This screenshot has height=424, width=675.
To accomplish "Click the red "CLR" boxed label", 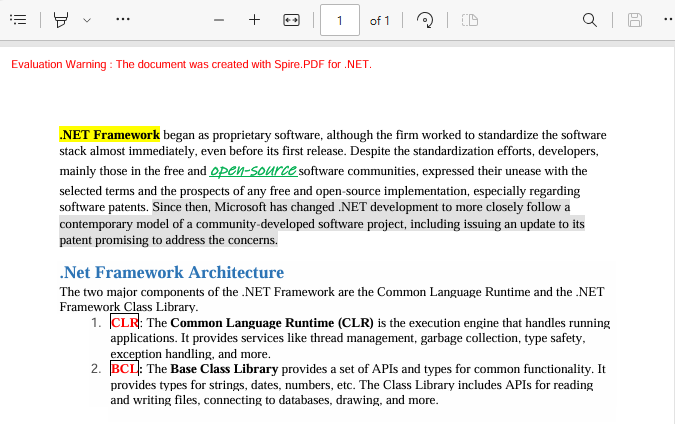I will click(x=124, y=322).
